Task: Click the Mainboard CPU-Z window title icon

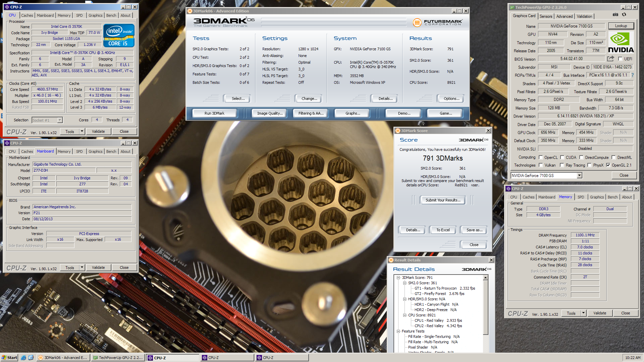Action: point(7,143)
